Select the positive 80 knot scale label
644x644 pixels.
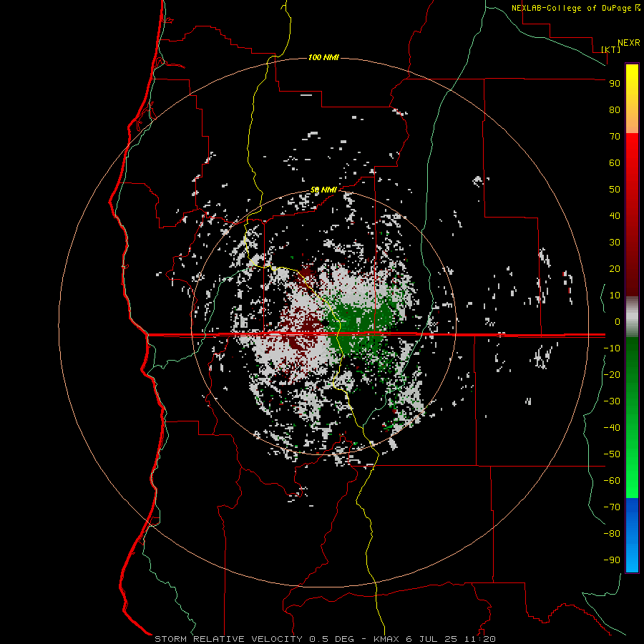point(615,110)
